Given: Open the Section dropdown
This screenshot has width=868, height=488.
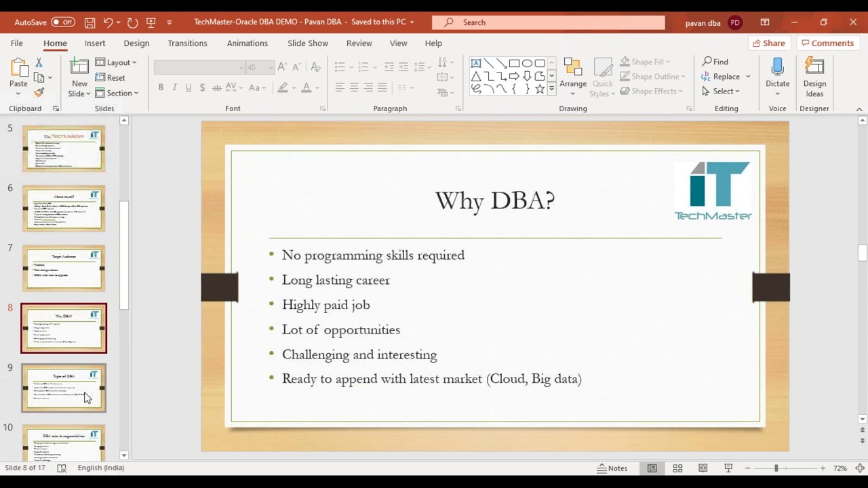Looking at the screenshot, I should (x=117, y=93).
